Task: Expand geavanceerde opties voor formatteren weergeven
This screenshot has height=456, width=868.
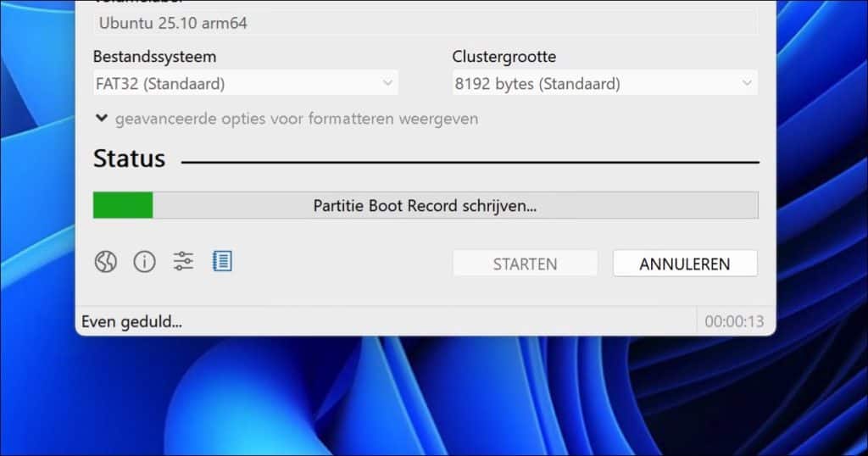Action: click(287, 119)
